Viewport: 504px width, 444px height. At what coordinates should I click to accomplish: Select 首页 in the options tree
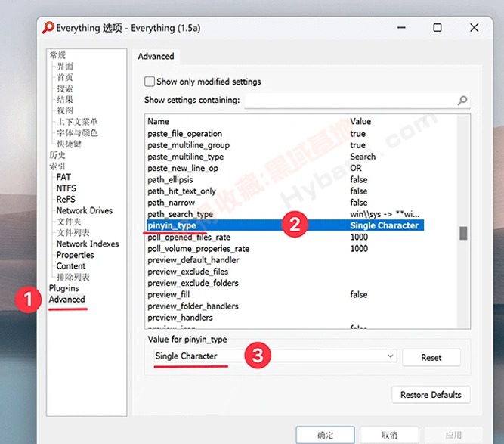tap(65, 77)
